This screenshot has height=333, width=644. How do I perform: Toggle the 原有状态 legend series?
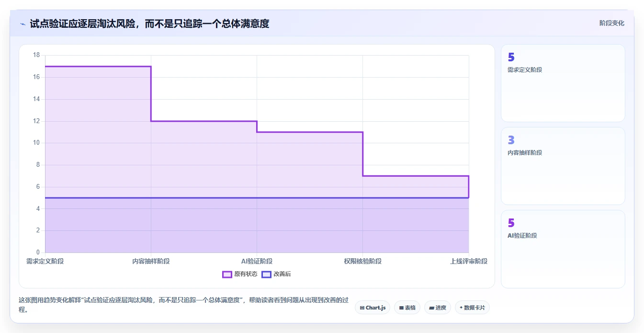point(240,274)
